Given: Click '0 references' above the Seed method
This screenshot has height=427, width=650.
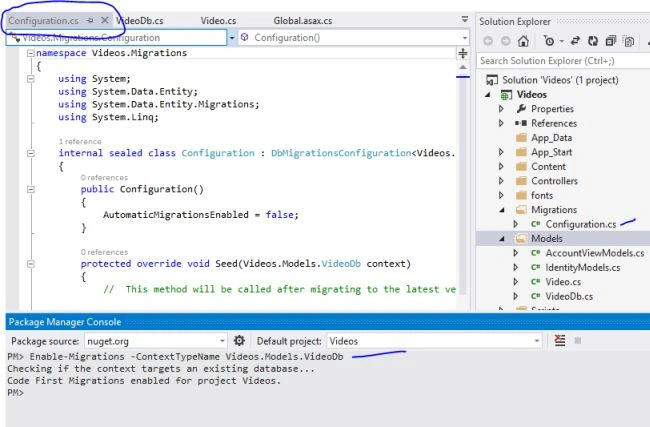Looking at the screenshot, I should 104,252.
